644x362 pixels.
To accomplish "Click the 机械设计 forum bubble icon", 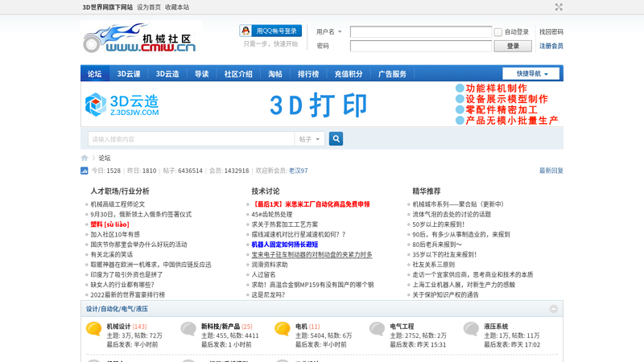I will (94, 329).
